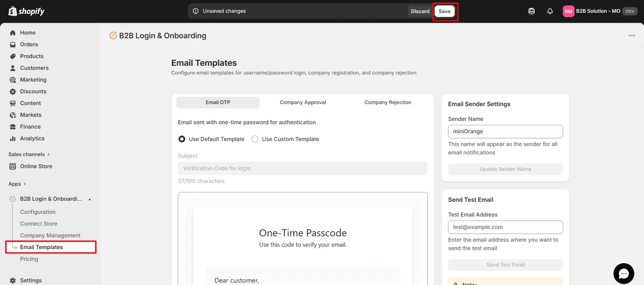644x285 pixels.
Task: Click the Content icon in the sidebar
Action: (13, 103)
